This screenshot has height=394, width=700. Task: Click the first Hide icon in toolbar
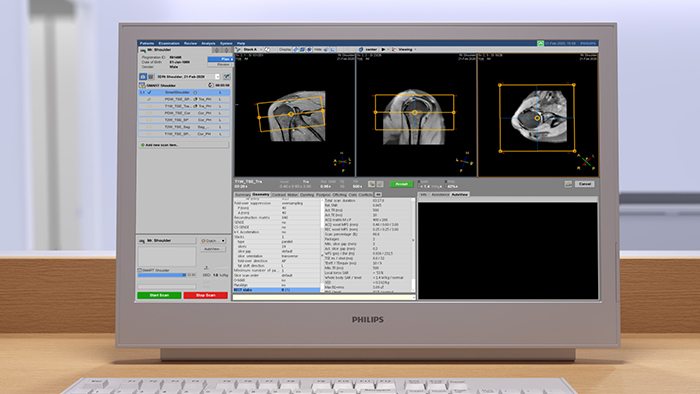[x=326, y=50]
